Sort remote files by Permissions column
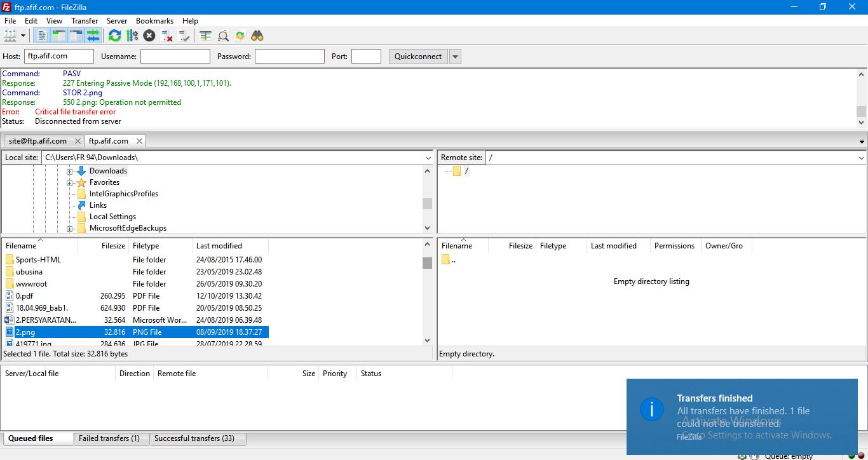 click(675, 246)
